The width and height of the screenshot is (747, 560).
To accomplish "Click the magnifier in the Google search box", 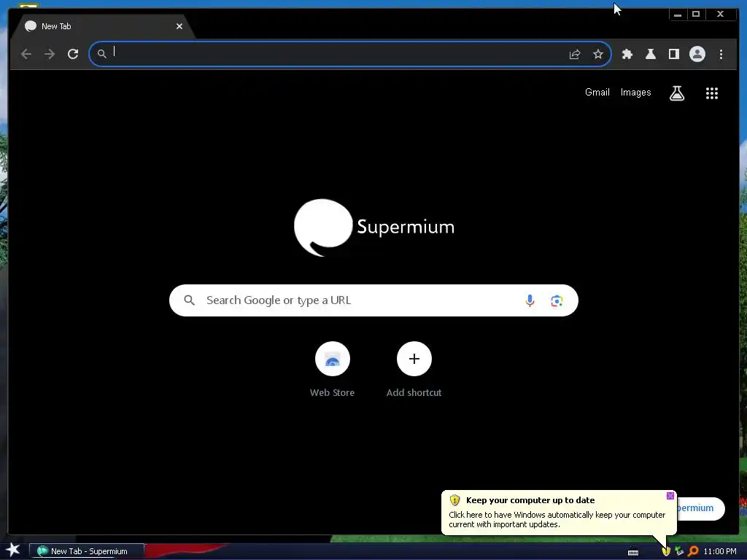I will 189,300.
